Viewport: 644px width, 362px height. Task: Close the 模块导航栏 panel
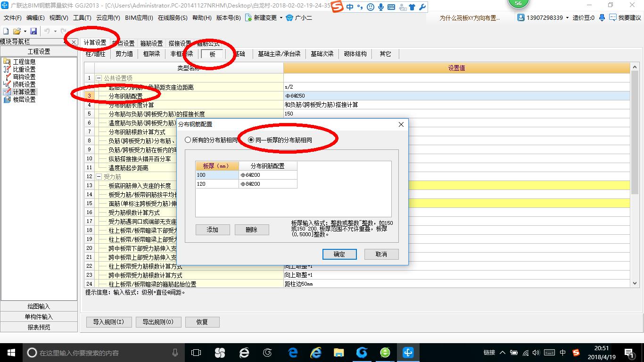tap(74, 42)
